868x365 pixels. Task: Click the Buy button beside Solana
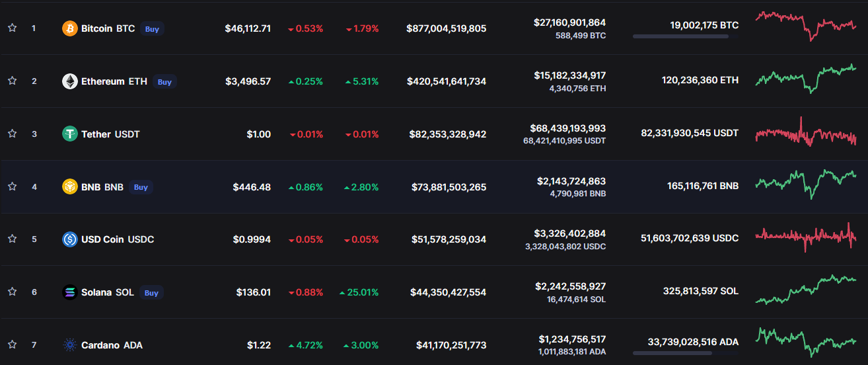click(x=151, y=293)
